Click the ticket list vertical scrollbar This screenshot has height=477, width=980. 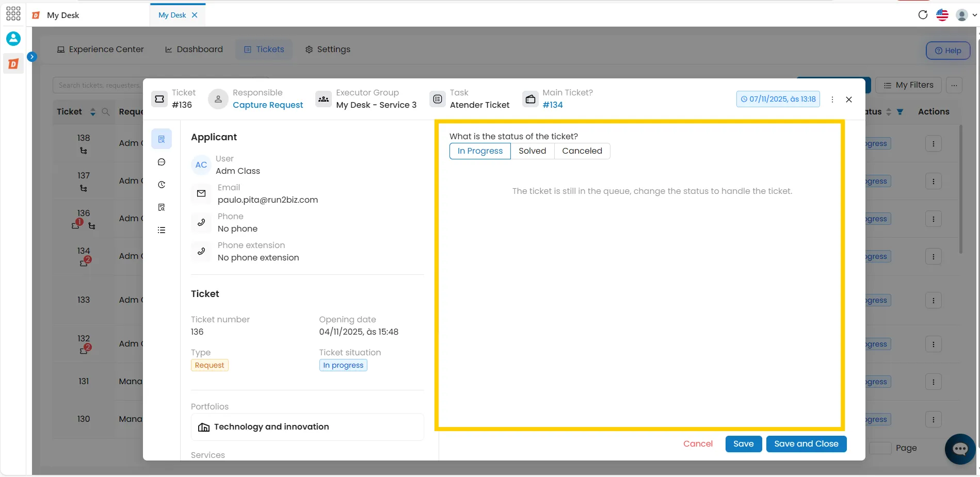[x=960, y=189]
